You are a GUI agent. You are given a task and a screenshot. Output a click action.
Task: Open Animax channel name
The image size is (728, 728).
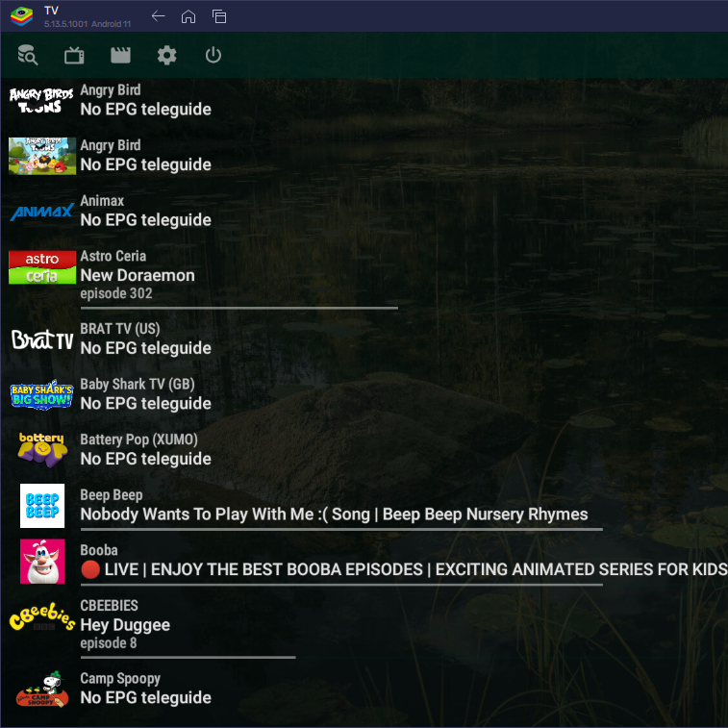102,201
